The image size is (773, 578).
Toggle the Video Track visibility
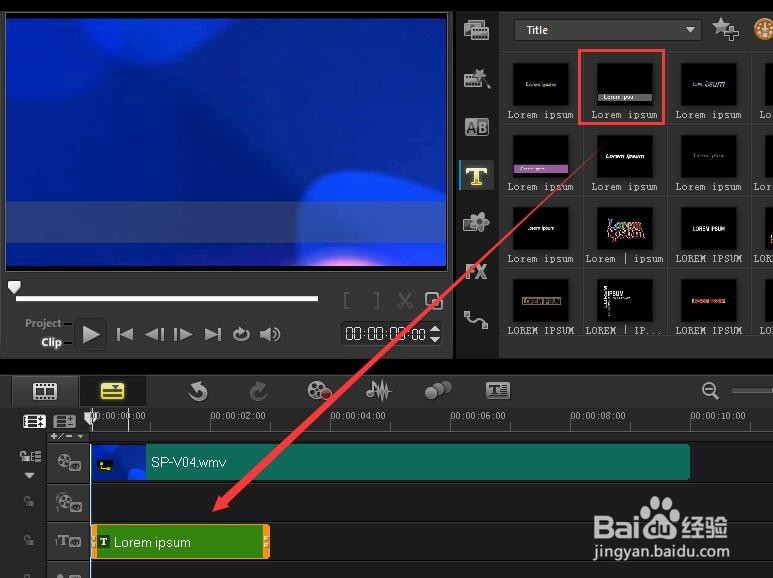click(x=69, y=463)
